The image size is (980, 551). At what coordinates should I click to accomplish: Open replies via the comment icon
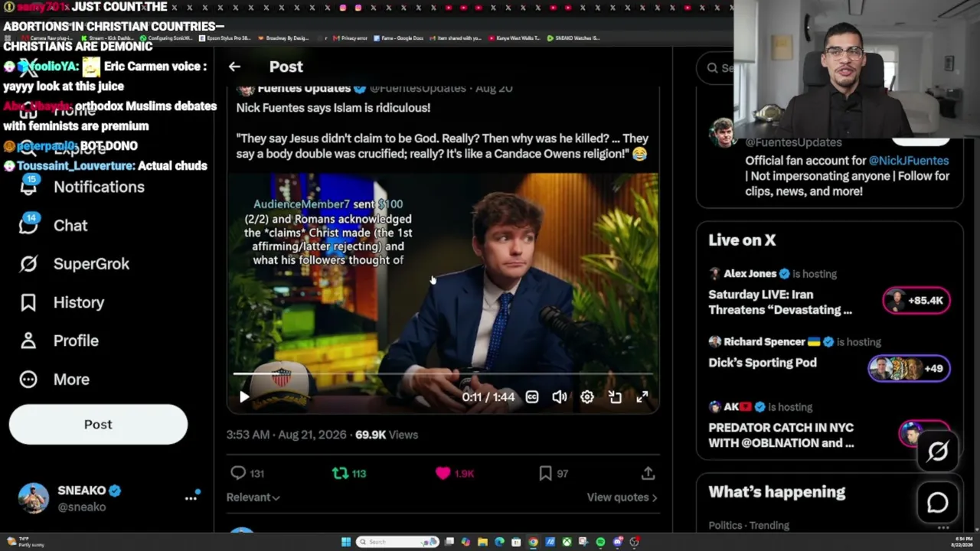click(238, 473)
